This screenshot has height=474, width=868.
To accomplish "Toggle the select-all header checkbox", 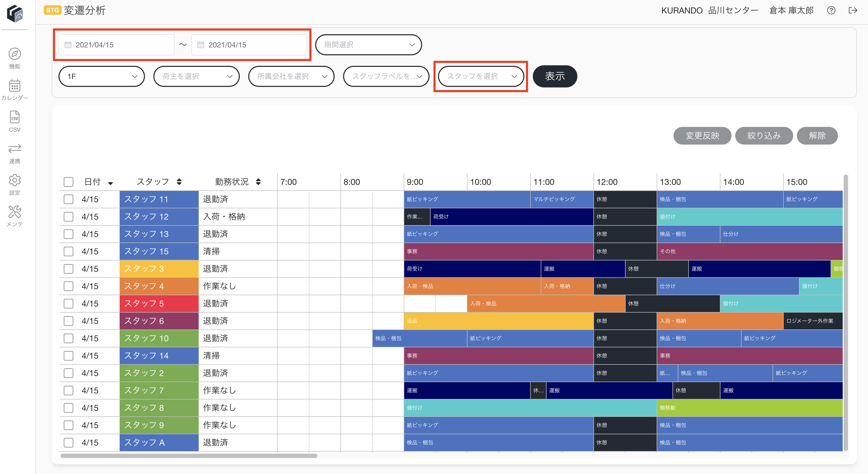I will coord(69,182).
